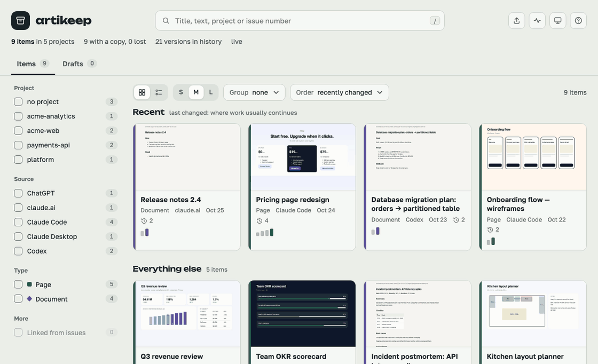Viewport: 598px width, 364px height.
Task: Check the Page type filter
Action: tap(18, 284)
